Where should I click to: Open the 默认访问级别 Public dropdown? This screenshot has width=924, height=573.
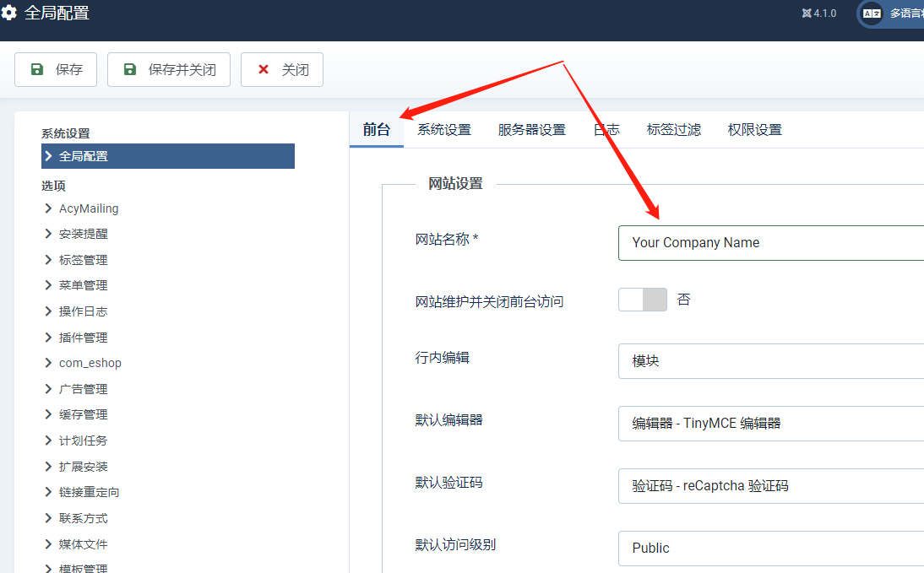coord(770,548)
